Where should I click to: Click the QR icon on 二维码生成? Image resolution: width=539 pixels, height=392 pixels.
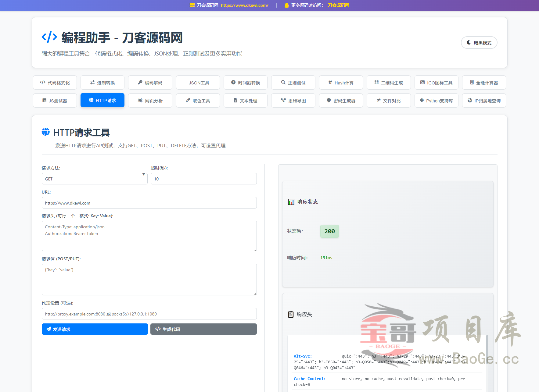(x=376, y=82)
